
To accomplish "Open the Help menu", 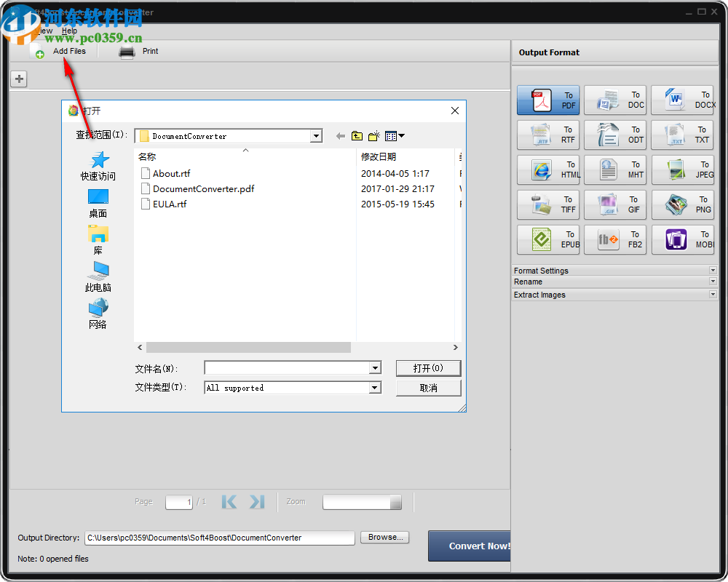I will (69, 31).
